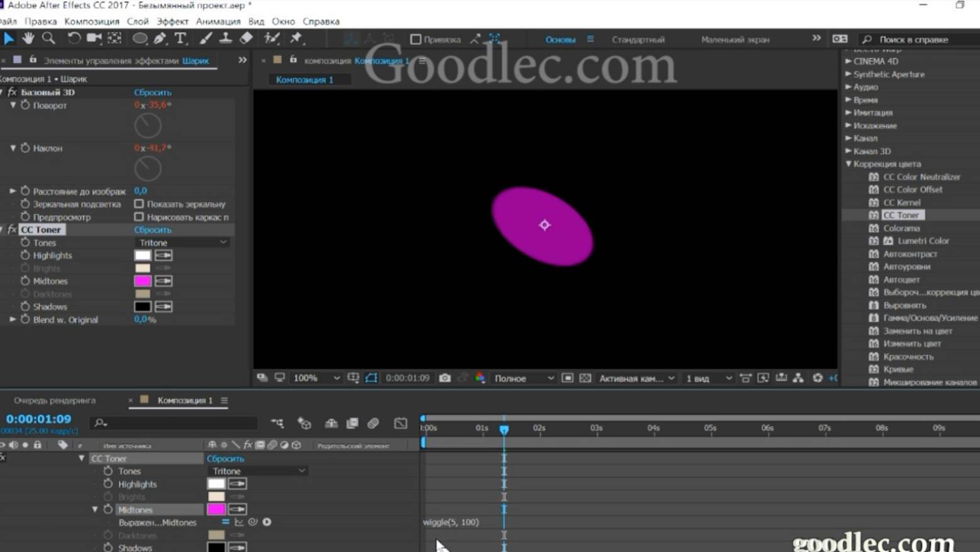Select the Zoom magnifier tool
The height and width of the screenshot is (552, 980).
click(48, 38)
